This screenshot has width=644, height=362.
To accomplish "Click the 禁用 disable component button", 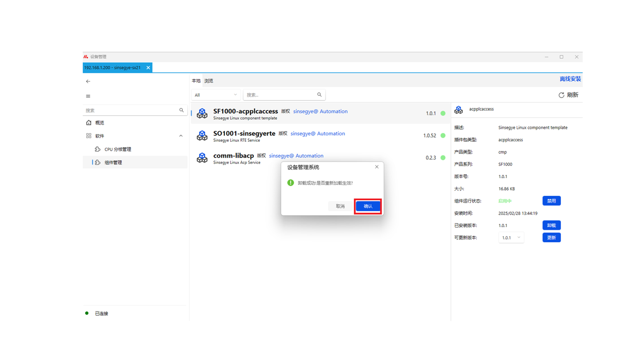I will [x=551, y=201].
